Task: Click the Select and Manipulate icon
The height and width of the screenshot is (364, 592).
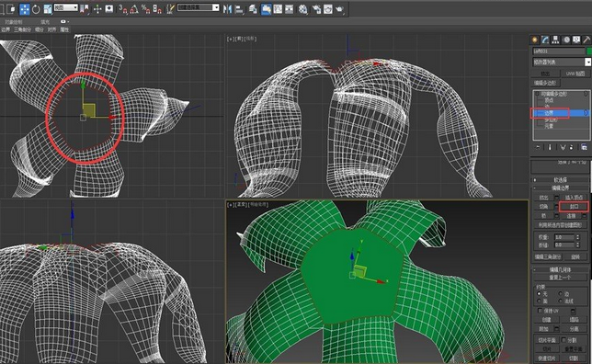Action: [97, 9]
